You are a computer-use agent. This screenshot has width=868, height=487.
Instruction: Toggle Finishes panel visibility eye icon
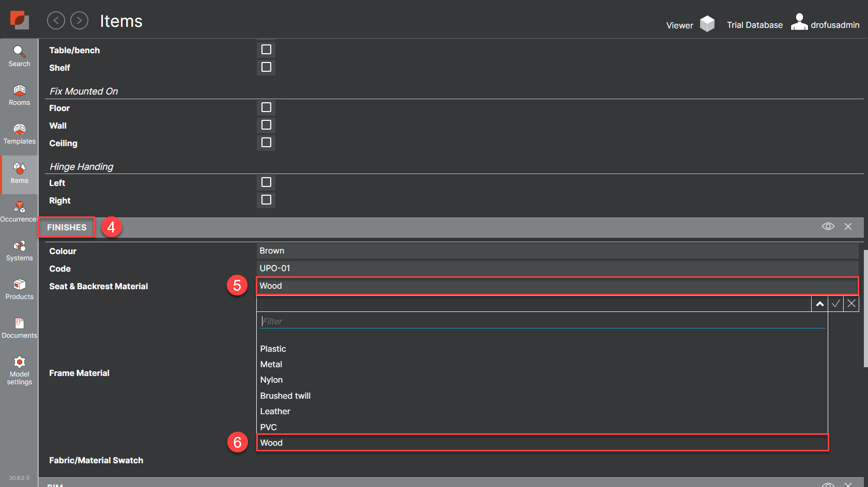pos(828,227)
